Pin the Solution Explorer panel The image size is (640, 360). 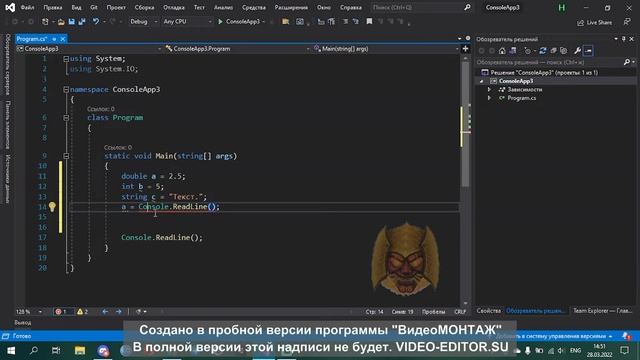click(x=623, y=39)
